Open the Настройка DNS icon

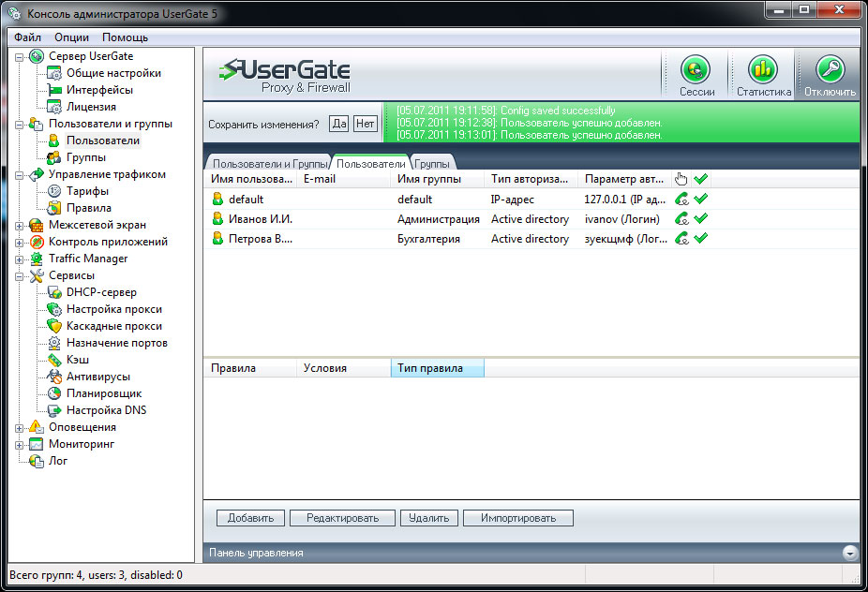54,410
